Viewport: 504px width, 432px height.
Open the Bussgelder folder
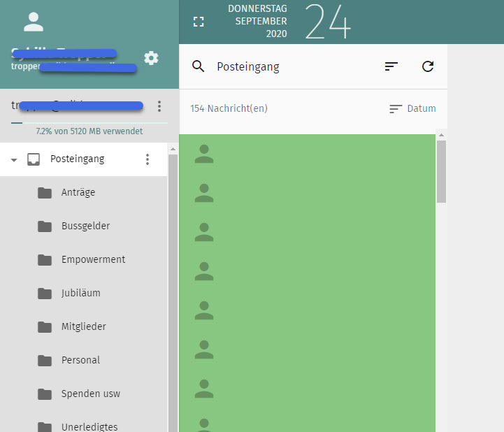85,226
